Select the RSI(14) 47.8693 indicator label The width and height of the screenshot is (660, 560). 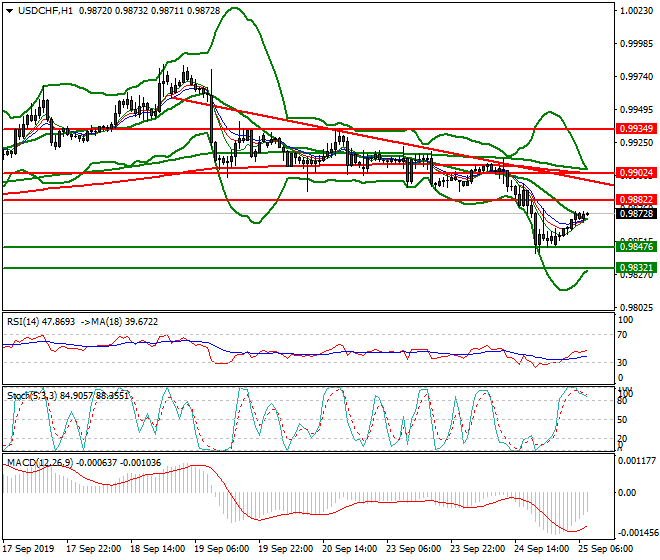coord(41,322)
